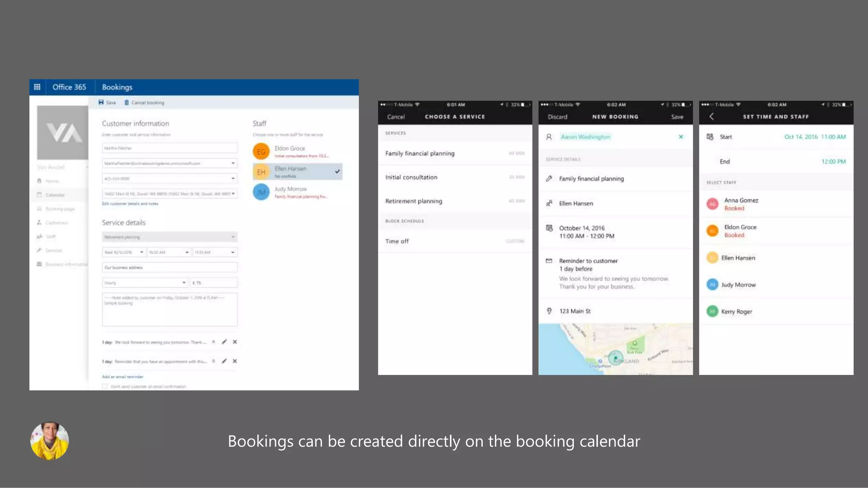Select Retirement planning in mobile service list

coord(455,201)
